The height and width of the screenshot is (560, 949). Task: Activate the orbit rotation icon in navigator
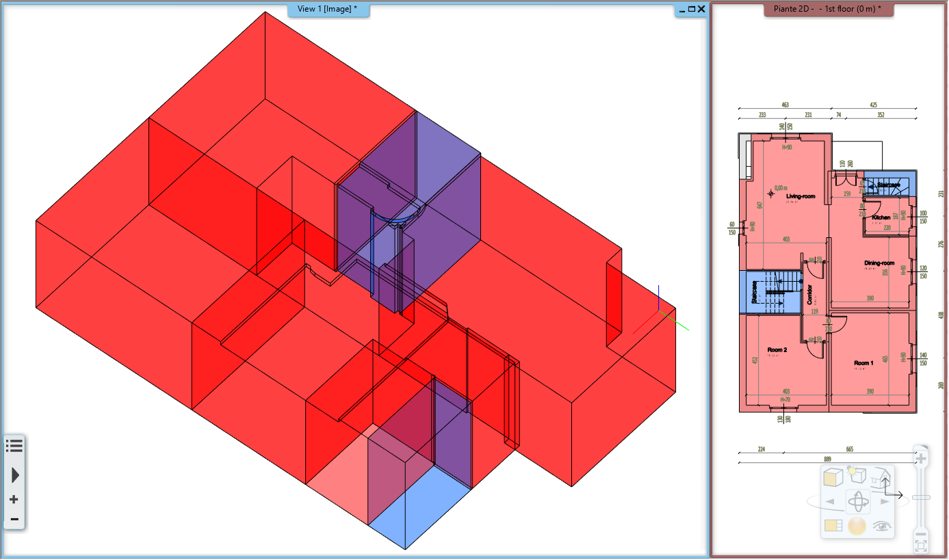click(857, 502)
